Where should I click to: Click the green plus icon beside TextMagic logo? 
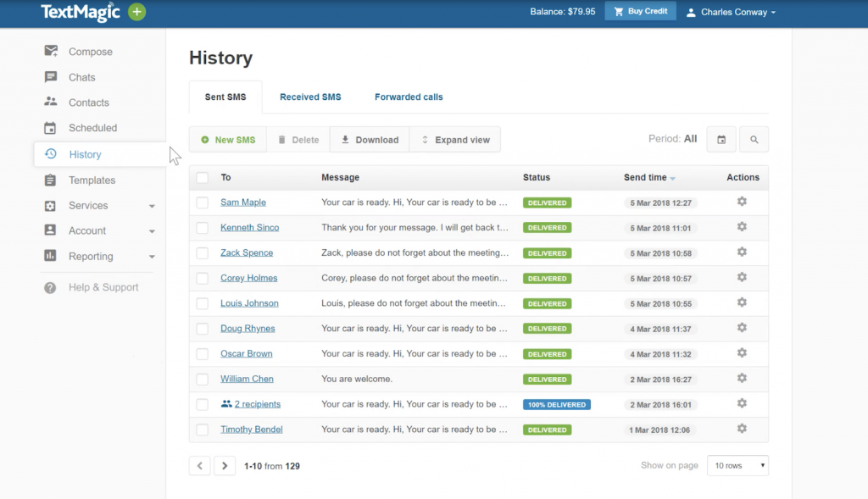pos(137,12)
